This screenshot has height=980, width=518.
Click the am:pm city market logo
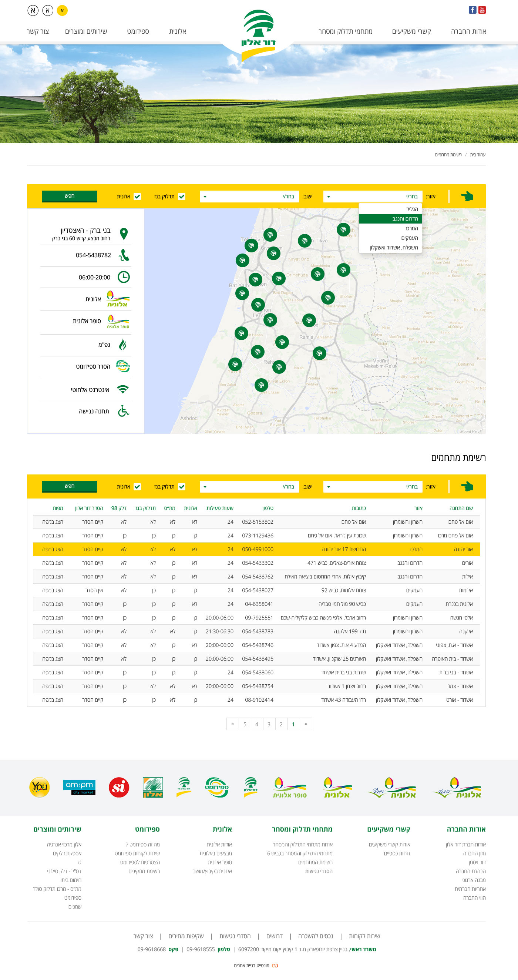(79, 787)
